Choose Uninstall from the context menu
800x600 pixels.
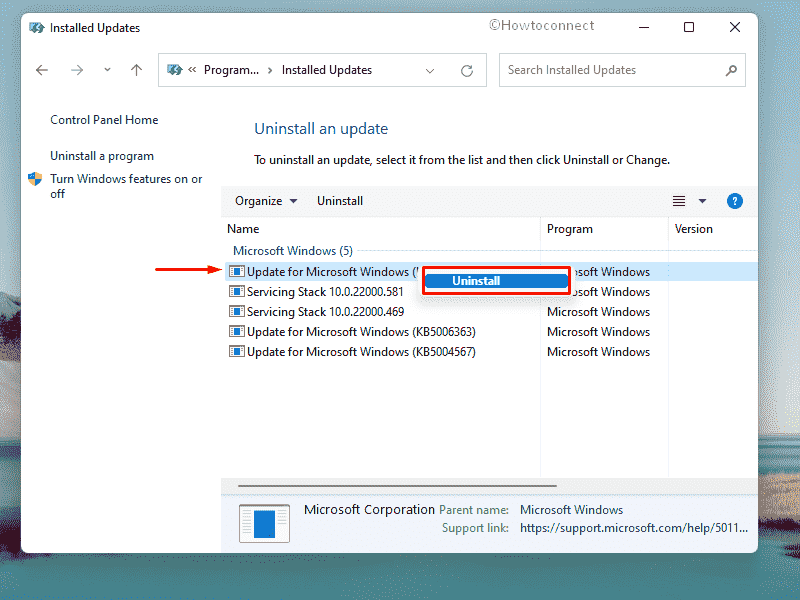tap(496, 281)
